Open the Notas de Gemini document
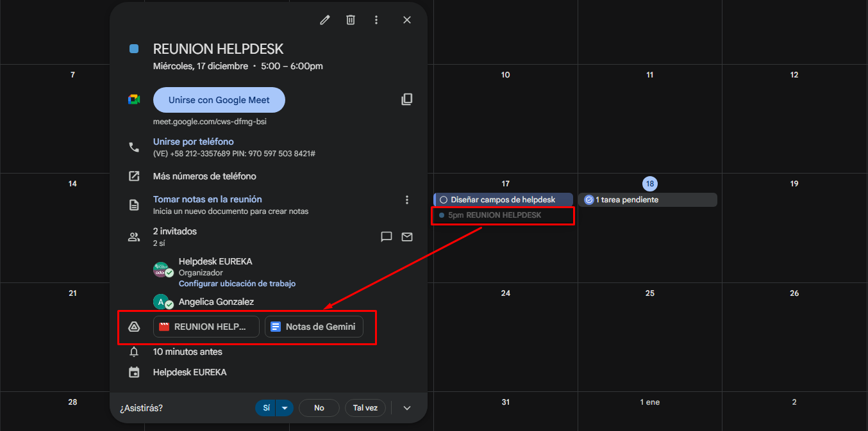 pyautogui.click(x=313, y=327)
